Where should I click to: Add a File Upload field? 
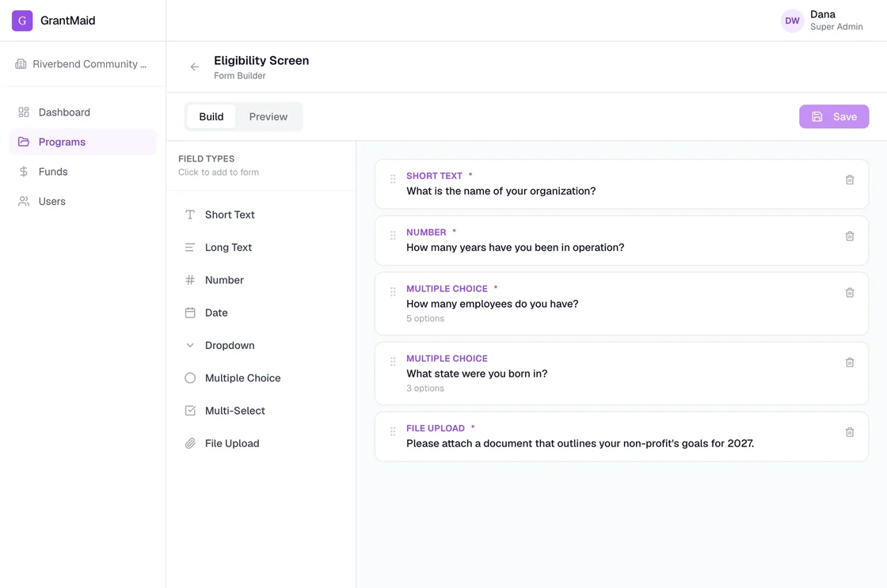click(x=261, y=443)
